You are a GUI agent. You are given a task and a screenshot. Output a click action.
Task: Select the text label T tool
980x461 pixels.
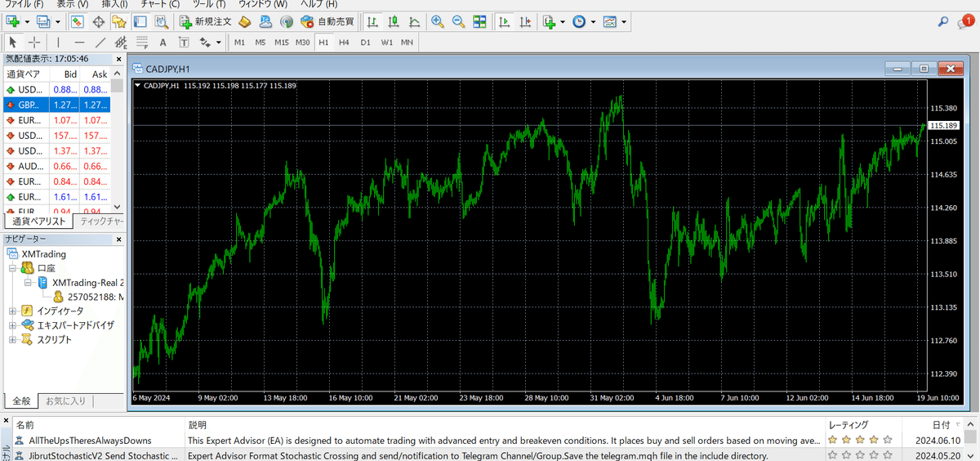pyautogui.click(x=184, y=42)
